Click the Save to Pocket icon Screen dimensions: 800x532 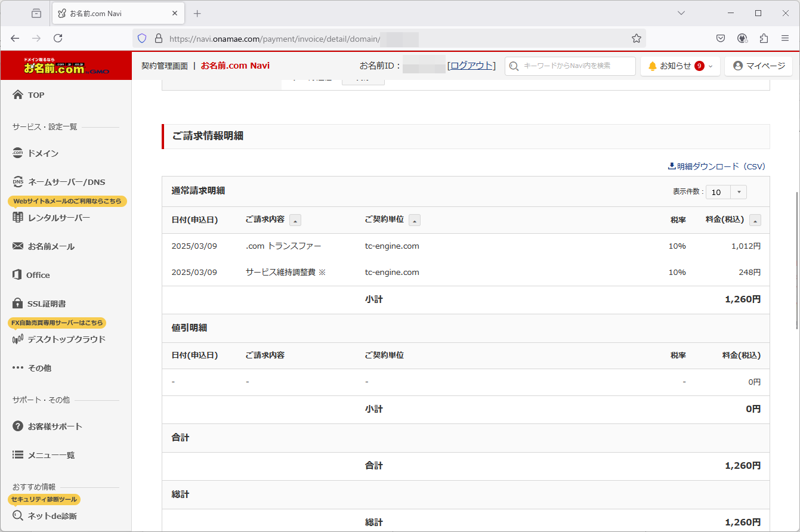click(x=721, y=38)
